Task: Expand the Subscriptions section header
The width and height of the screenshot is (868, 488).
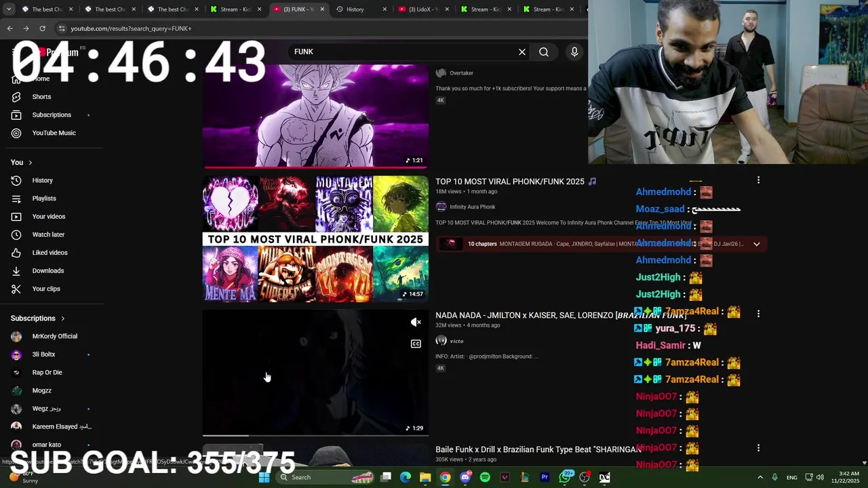Action: 38,319
